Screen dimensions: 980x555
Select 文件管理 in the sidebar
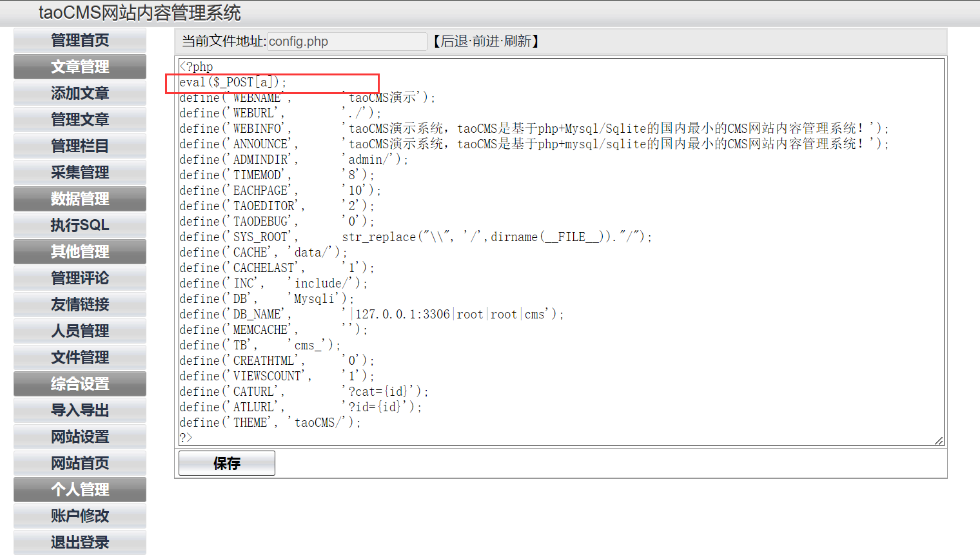click(x=80, y=358)
